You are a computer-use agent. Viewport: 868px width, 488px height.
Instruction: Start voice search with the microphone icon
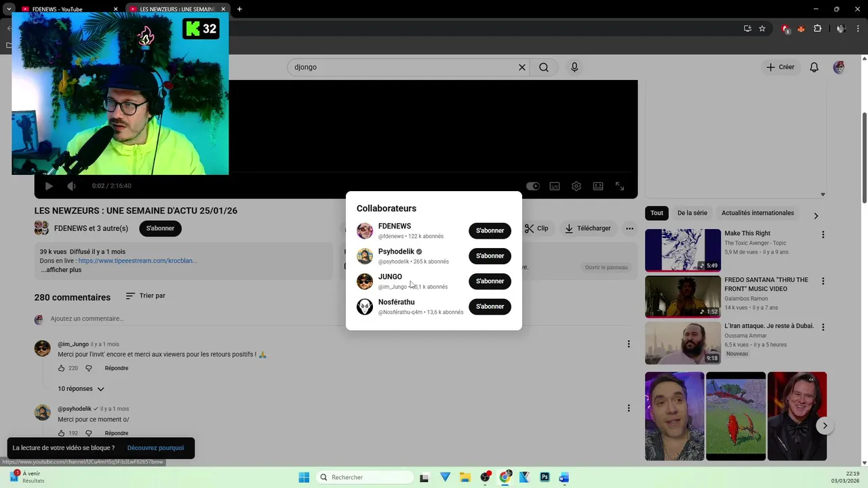tap(574, 67)
